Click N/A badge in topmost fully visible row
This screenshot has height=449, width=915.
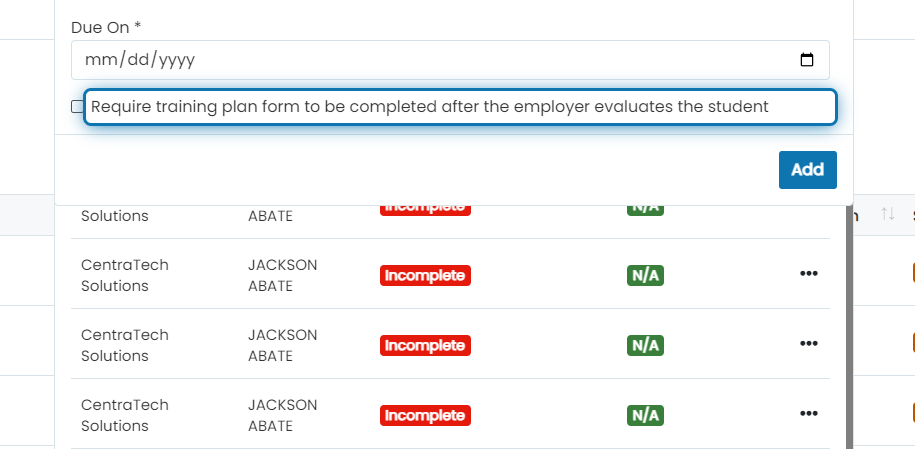coord(645,275)
